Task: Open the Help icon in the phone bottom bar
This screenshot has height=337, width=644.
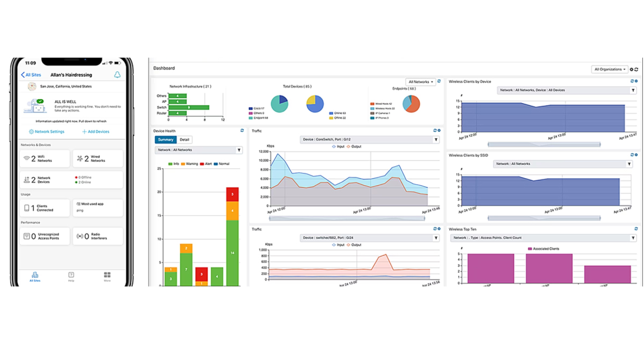Action: pyautogui.click(x=71, y=274)
